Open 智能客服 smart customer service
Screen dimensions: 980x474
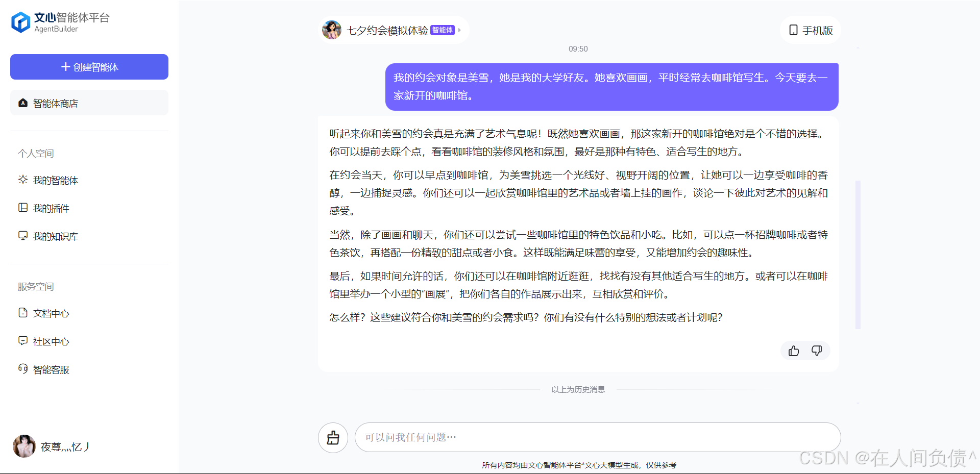[52, 369]
